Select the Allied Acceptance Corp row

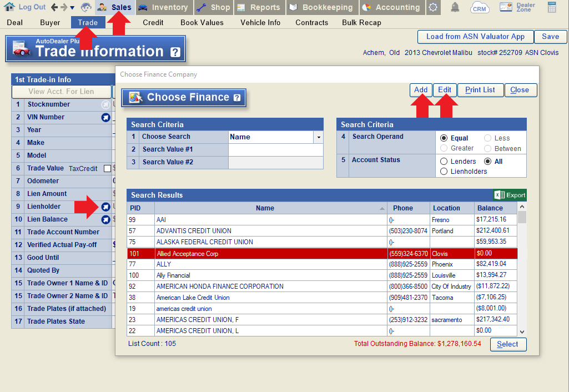(x=322, y=253)
